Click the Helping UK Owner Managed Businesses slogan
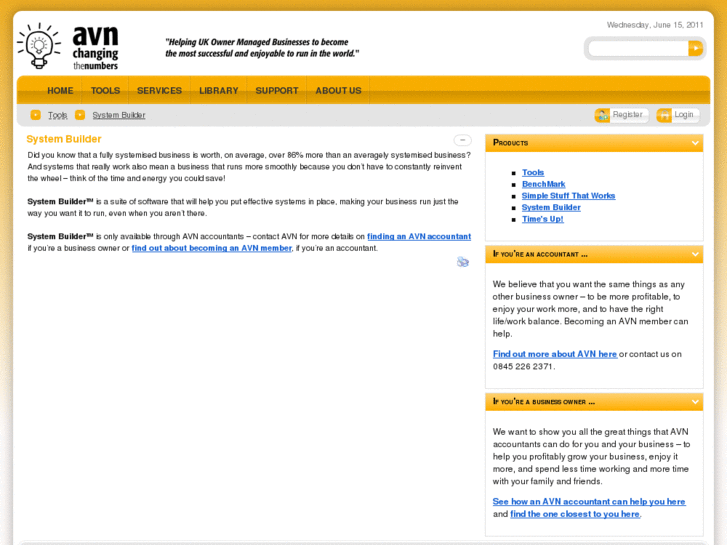727x545 pixels. coord(262,48)
